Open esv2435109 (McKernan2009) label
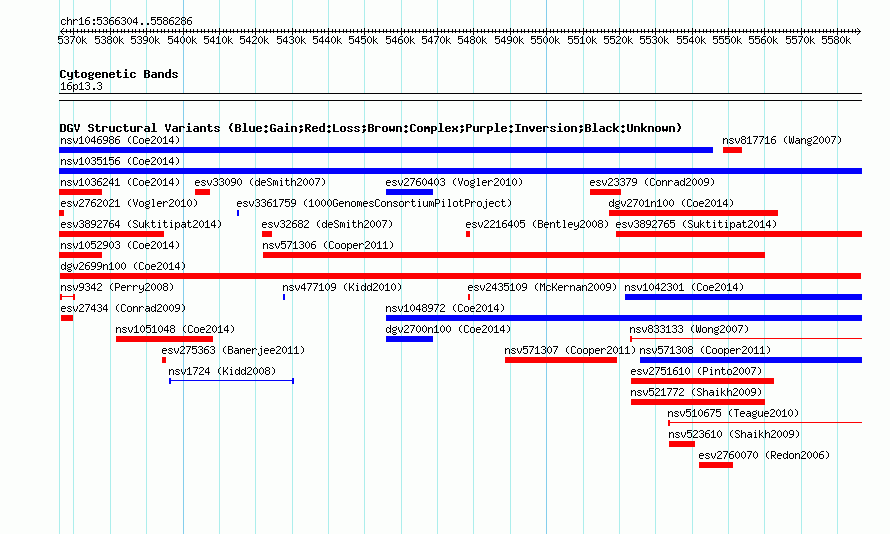The height and width of the screenshot is (534, 890). tap(542, 287)
